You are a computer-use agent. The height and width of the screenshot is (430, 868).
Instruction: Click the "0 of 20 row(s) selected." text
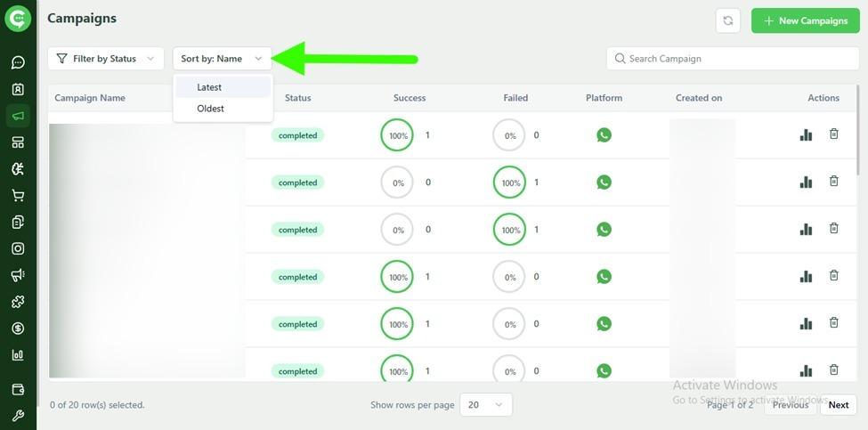tap(97, 405)
